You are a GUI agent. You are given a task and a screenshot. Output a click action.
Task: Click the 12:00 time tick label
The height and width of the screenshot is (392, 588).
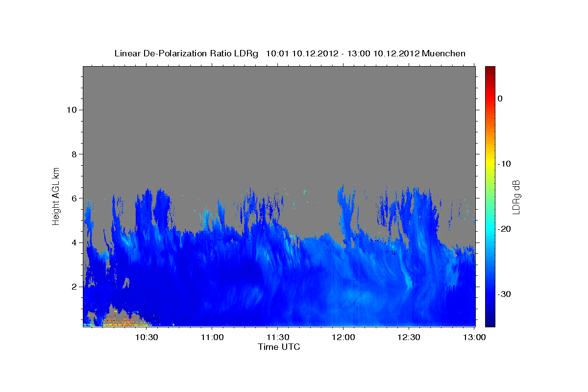tap(343, 337)
